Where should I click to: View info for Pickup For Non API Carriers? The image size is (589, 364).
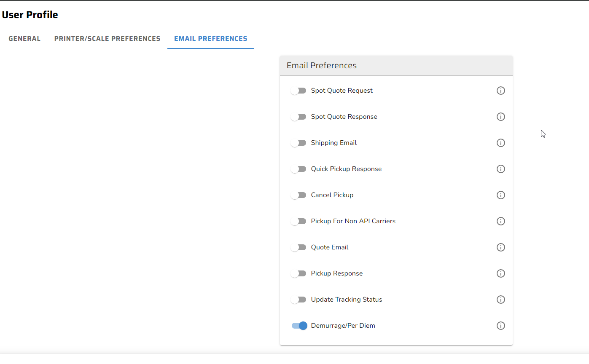[x=500, y=221]
